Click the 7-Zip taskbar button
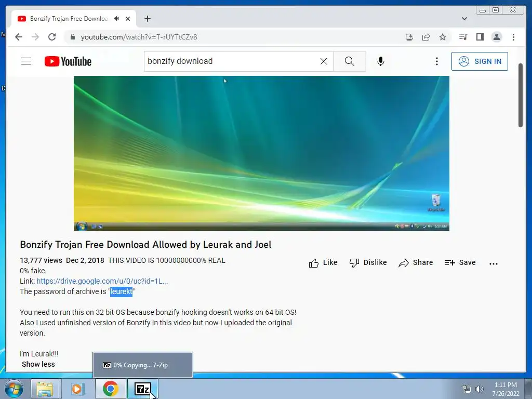 click(142, 389)
